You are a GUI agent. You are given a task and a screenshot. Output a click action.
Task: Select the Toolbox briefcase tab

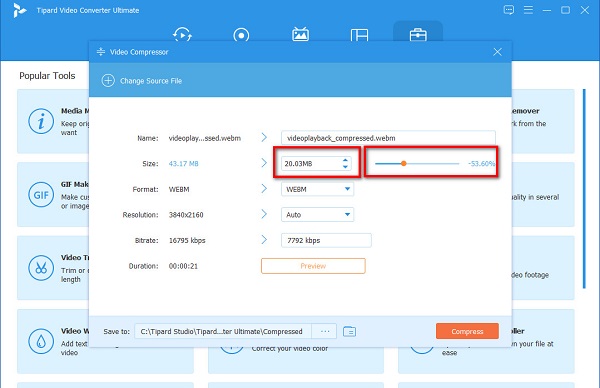[x=418, y=34]
